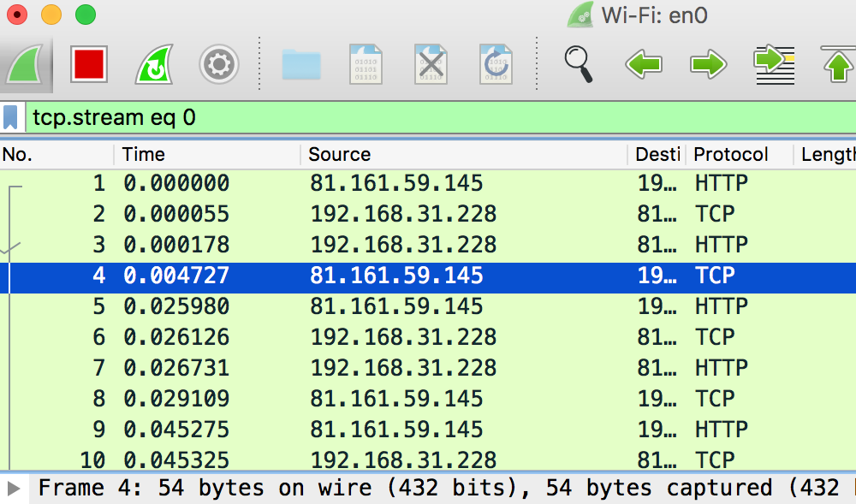
Task: Click source 81.161.59.145 in packet 5
Action: 396,306
